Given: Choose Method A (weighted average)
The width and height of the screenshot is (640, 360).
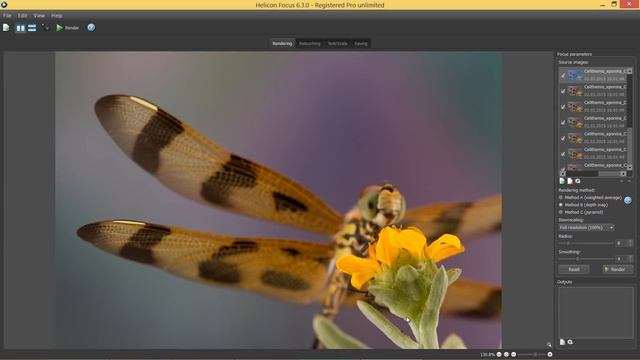Looking at the screenshot, I should click(591, 198).
